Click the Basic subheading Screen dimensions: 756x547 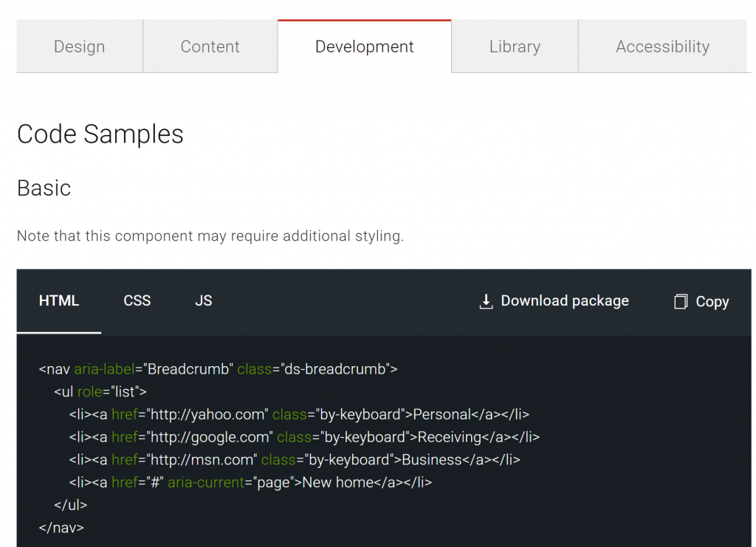pyautogui.click(x=44, y=188)
